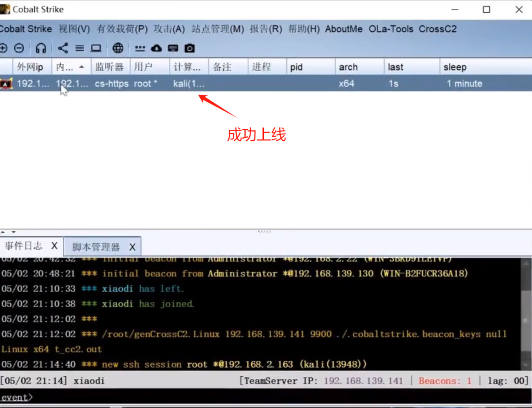Sort by the 内... column header

[x=71, y=67]
